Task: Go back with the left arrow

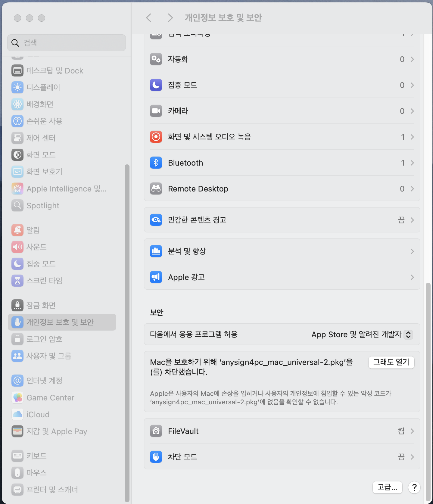Action: click(x=149, y=18)
